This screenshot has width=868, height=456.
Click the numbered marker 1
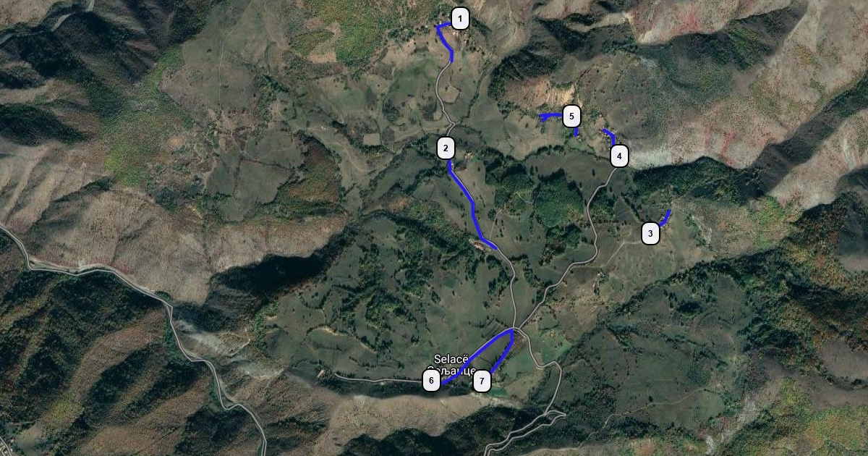click(x=460, y=18)
